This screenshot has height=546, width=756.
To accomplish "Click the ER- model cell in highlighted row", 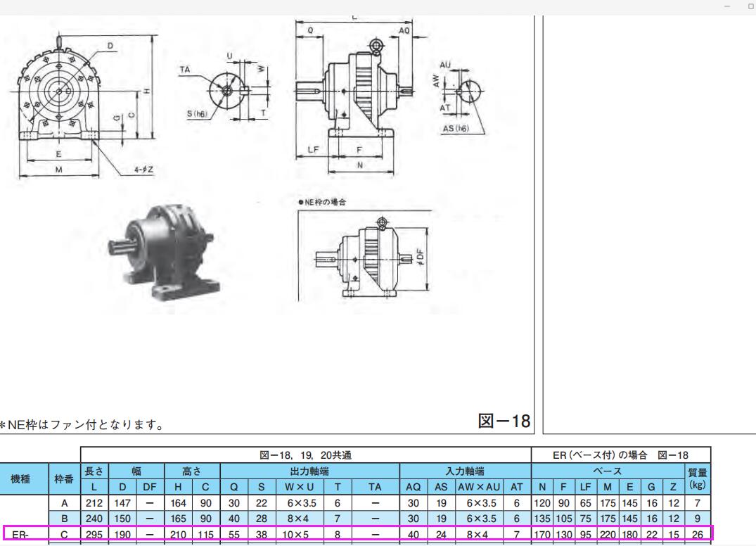I will click(24, 535).
